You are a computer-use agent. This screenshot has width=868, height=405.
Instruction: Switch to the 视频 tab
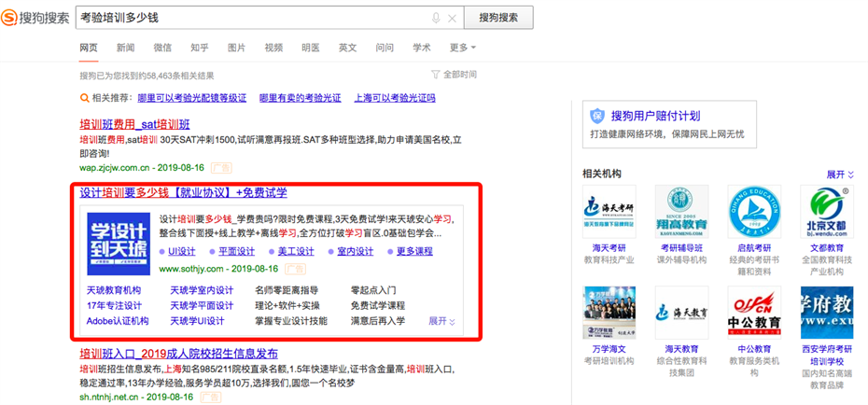(x=274, y=48)
